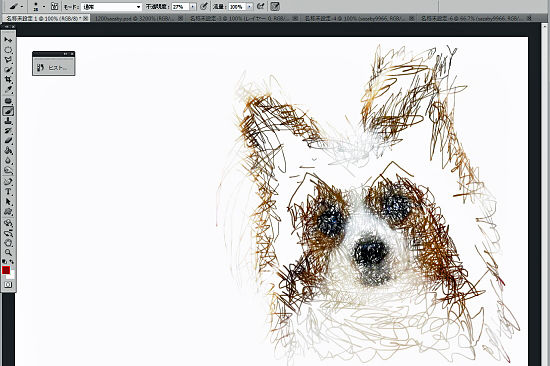Select the active Brush tool in the toolbox

click(8, 111)
